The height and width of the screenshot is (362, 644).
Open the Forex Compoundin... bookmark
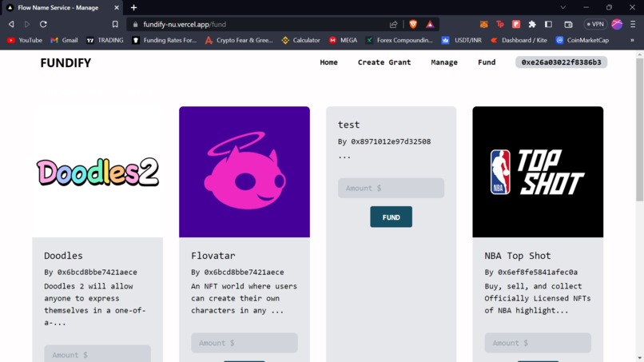point(400,40)
